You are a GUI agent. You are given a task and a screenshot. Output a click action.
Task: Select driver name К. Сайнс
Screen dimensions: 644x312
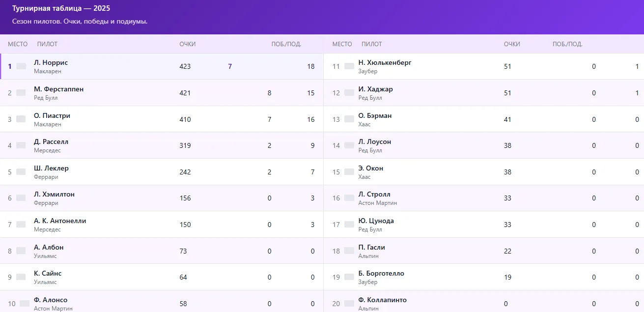pyautogui.click(x=48, y=273)
